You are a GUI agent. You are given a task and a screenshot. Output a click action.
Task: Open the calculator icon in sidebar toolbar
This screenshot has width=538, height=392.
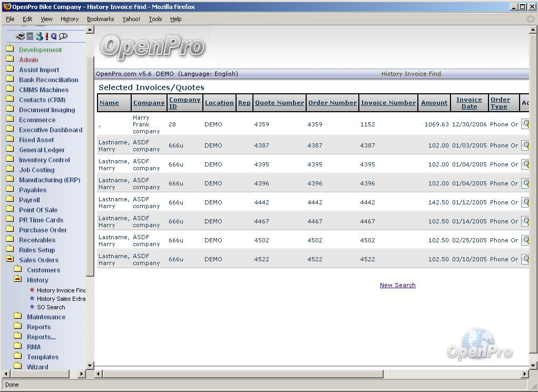coord(30,36)
